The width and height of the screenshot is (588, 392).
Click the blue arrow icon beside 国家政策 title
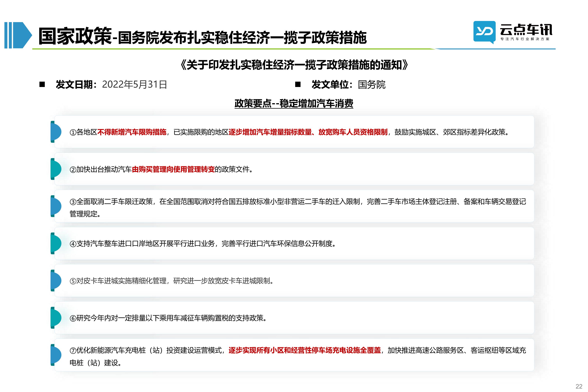18,35
